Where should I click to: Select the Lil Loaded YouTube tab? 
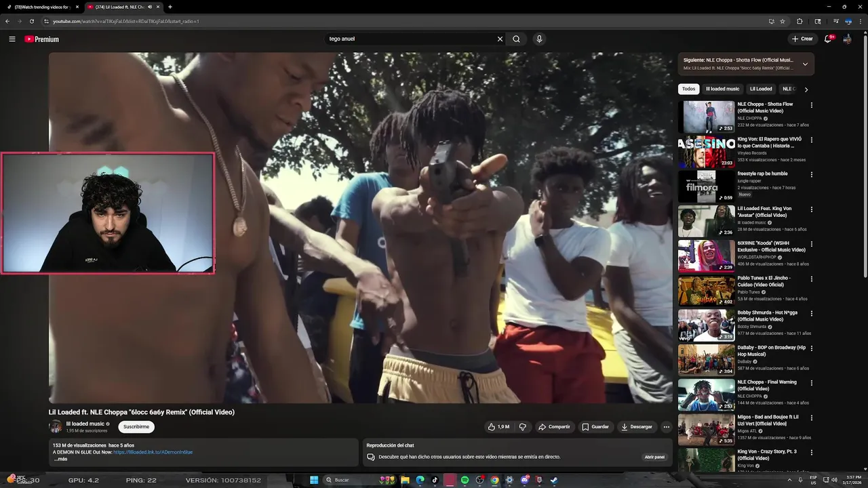[123, 7]
